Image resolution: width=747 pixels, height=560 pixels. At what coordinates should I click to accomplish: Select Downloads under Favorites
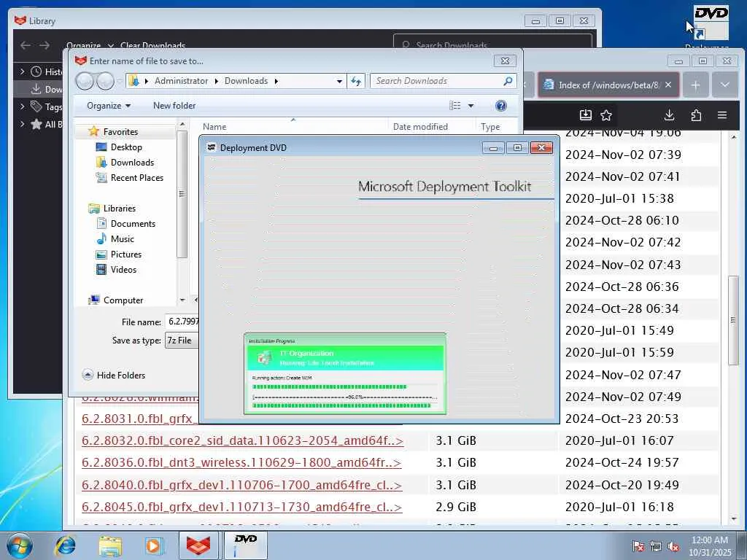click(132, 163)
